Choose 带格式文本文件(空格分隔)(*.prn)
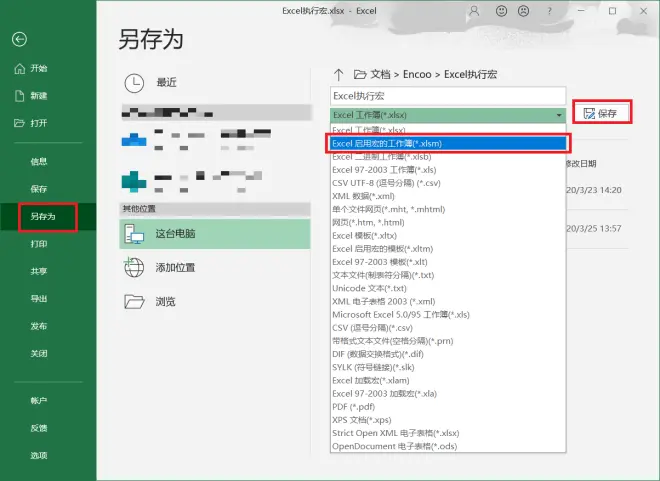660x481 pixels. coord(448,341)
